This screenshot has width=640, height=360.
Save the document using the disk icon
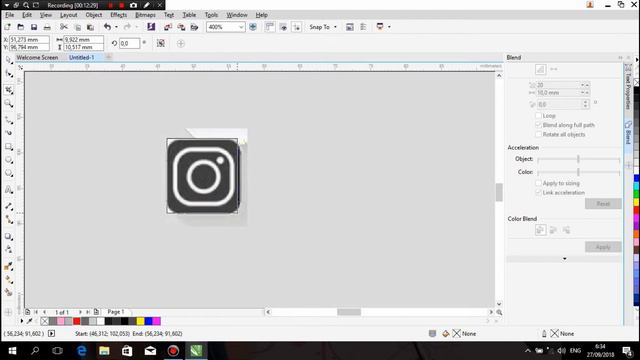pos(34,27)
